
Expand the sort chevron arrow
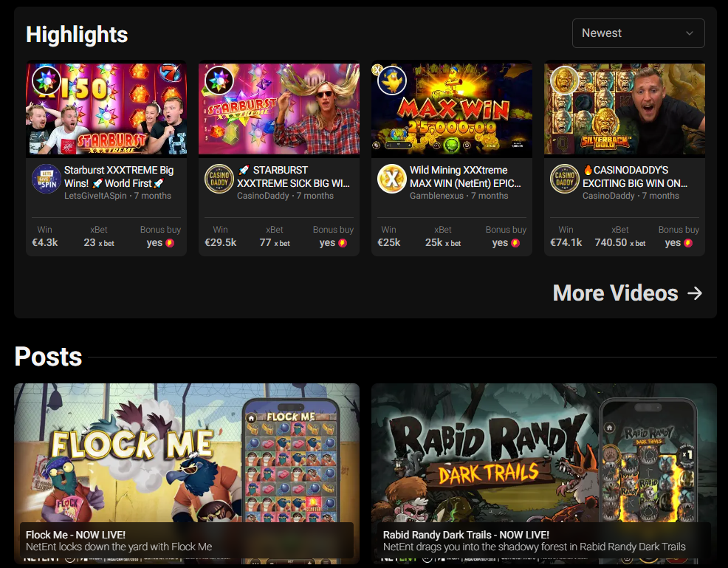coord(690,33)
